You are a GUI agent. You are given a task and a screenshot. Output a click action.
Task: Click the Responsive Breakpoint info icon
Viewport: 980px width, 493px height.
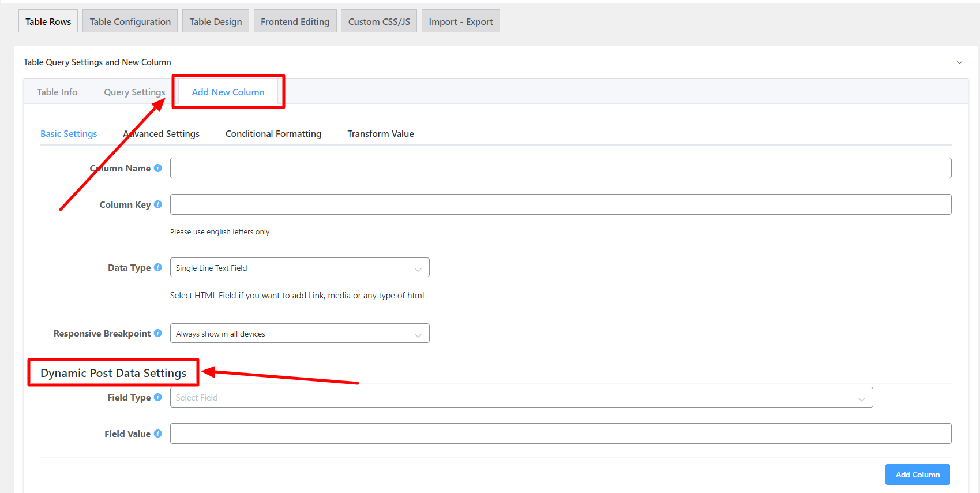click(158, 333)
